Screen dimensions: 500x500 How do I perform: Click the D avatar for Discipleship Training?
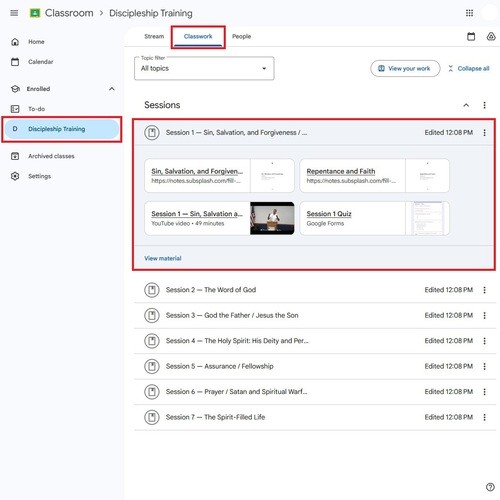point(15,129)
